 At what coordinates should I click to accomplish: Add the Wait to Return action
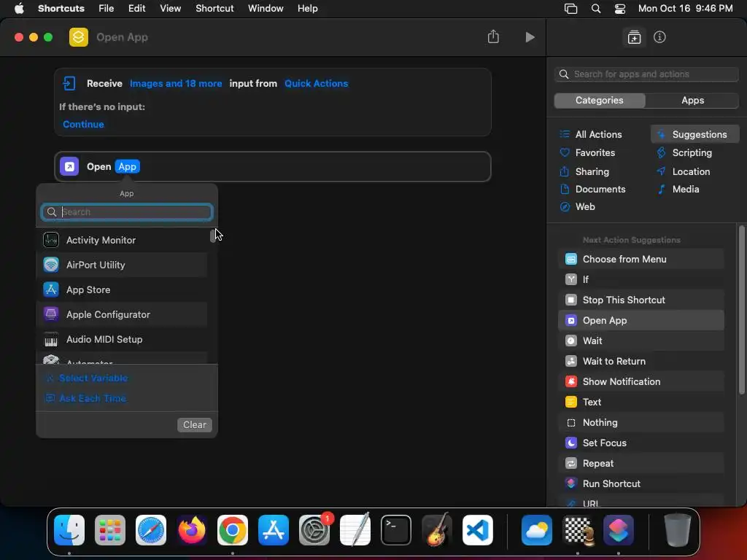(x=640, y=362)
